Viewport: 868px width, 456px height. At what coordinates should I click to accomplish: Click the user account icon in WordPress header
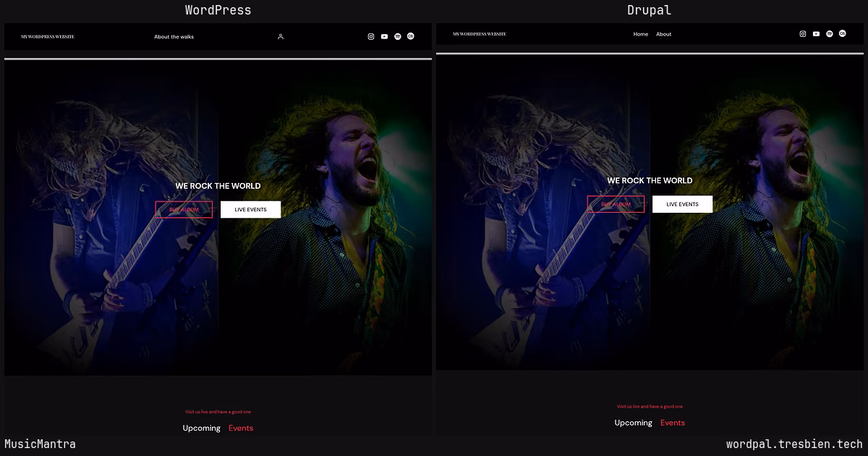pyautogui.click(x=281, y=36)
